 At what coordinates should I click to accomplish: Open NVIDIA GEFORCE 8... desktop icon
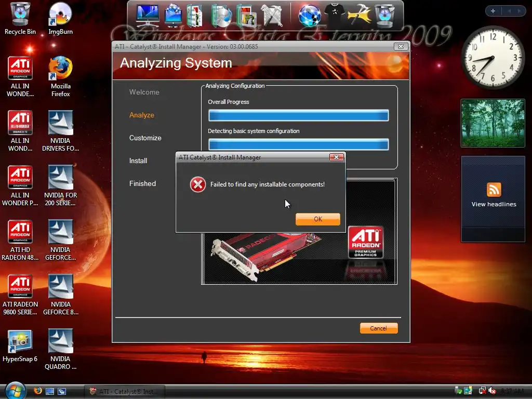pos(60,295)
